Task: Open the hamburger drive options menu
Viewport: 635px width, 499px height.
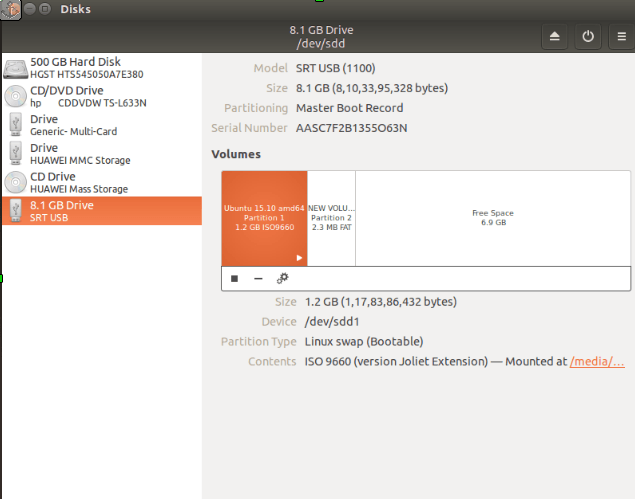Action: [x=620, y=36]
